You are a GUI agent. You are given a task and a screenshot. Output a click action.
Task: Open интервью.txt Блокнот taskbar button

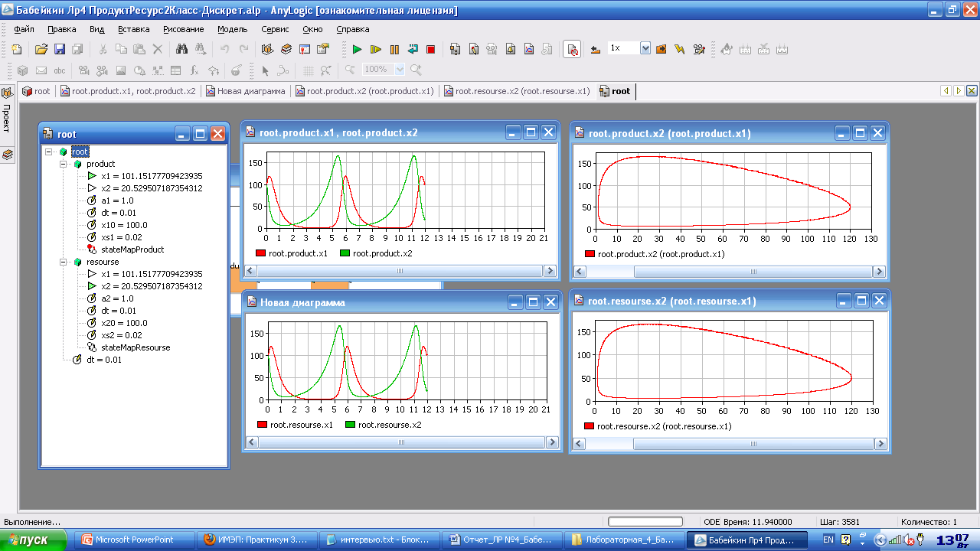pyautogui.click(x=381, y=540)
